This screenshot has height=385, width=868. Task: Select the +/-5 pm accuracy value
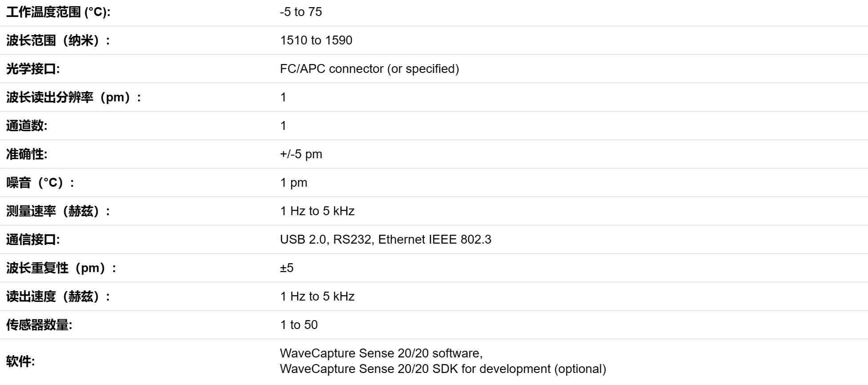(x=301, y=154)
